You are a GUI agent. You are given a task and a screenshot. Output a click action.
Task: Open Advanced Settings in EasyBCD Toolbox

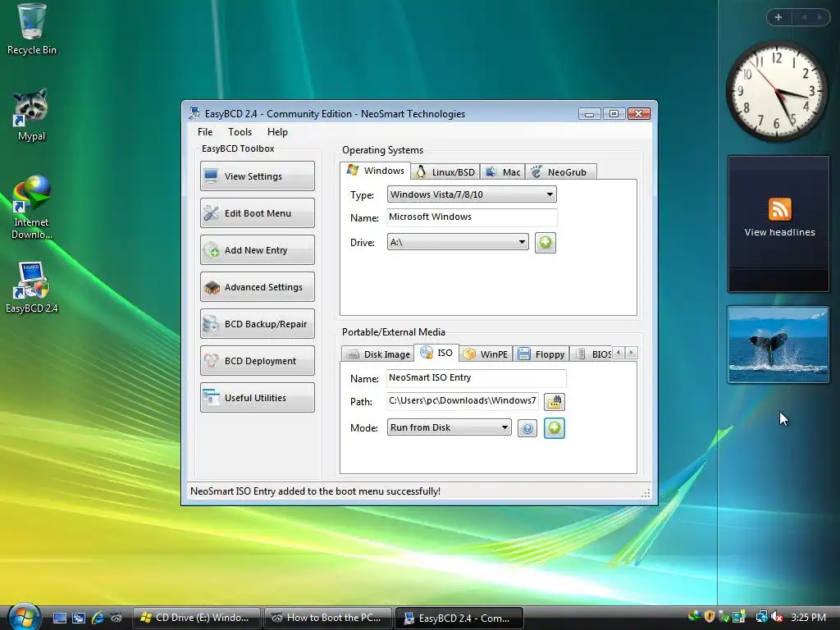257,287
